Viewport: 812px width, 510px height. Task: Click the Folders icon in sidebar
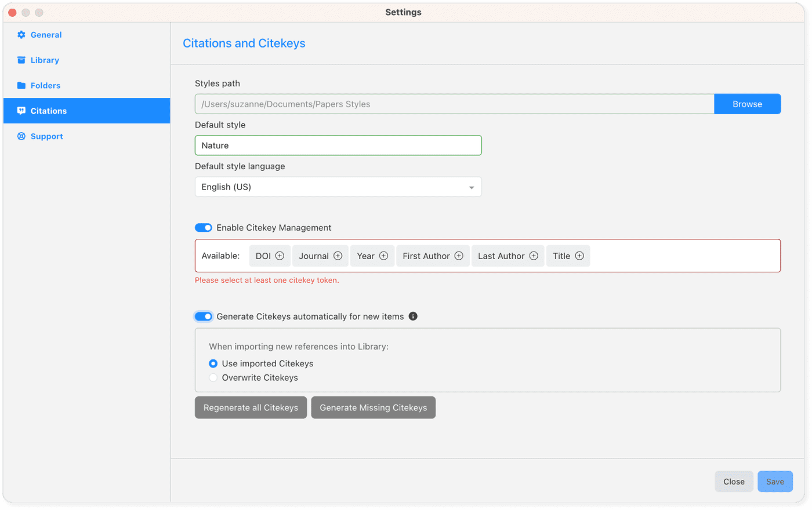21,85
